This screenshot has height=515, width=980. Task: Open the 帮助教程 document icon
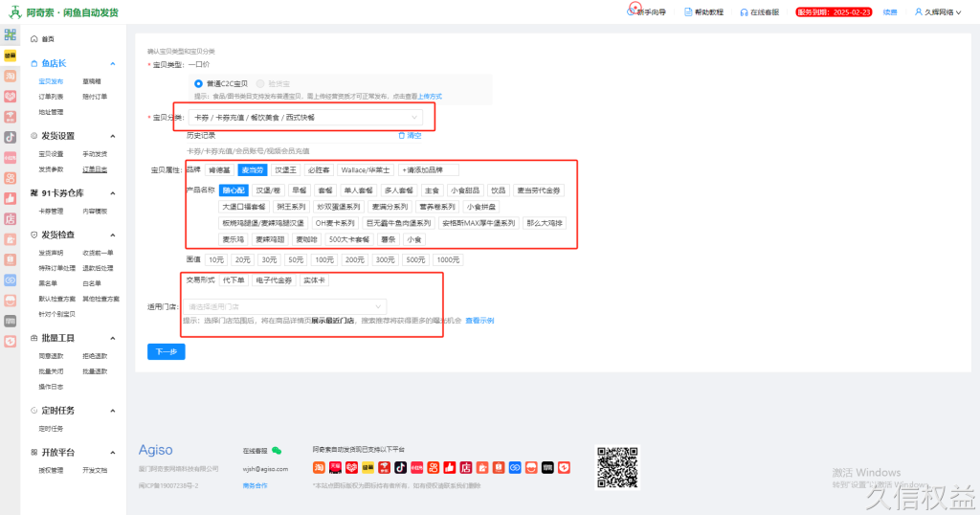(688, 11)
